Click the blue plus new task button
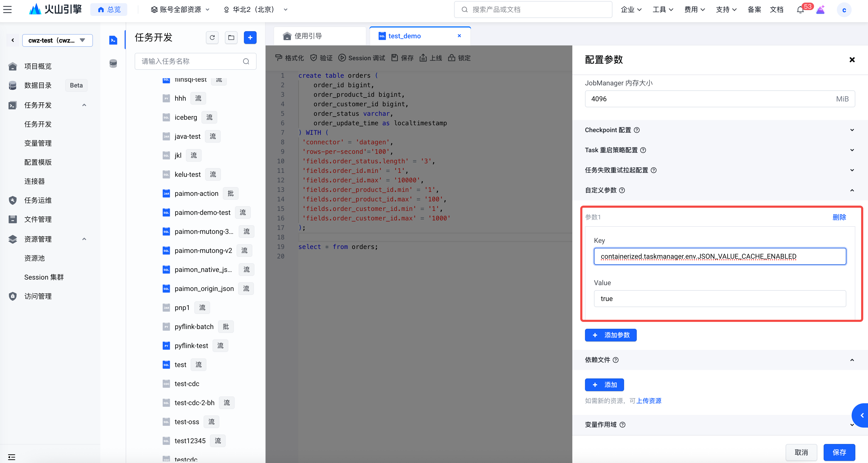Screen dimensions: 868x463 pyautogui.click(x=250, y=38)
